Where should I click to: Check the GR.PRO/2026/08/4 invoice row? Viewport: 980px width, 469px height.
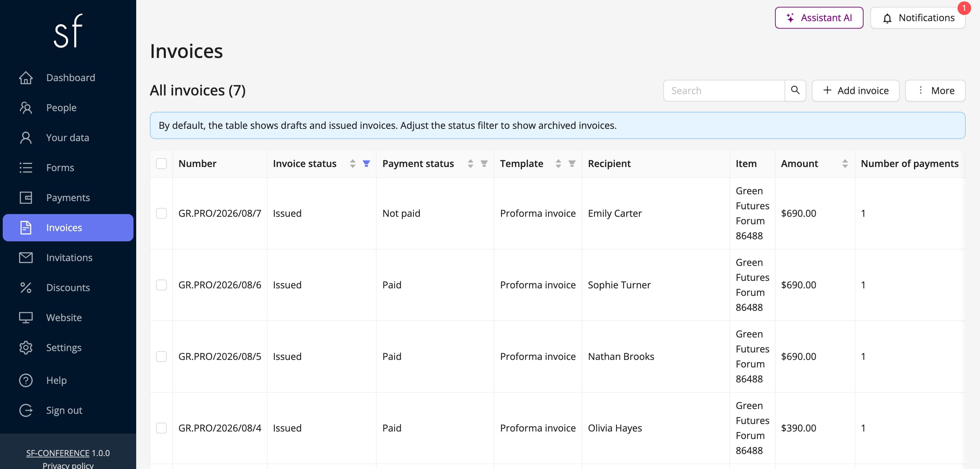click(x=161, y=428)
